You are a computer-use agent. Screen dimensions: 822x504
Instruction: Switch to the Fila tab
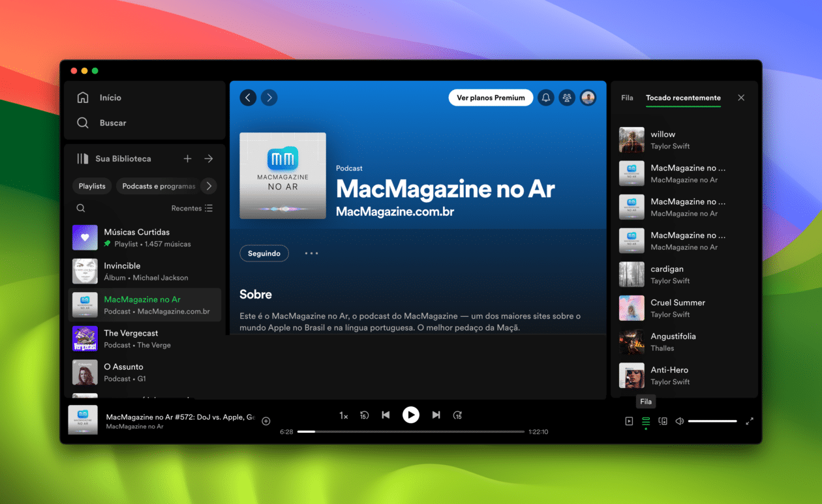pyautogui.click(x=627, y=98)
